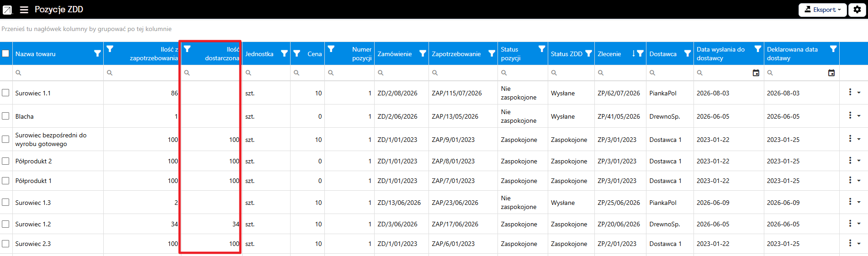Open three-dot menu for Surowiec 1.3

[850, 202]
